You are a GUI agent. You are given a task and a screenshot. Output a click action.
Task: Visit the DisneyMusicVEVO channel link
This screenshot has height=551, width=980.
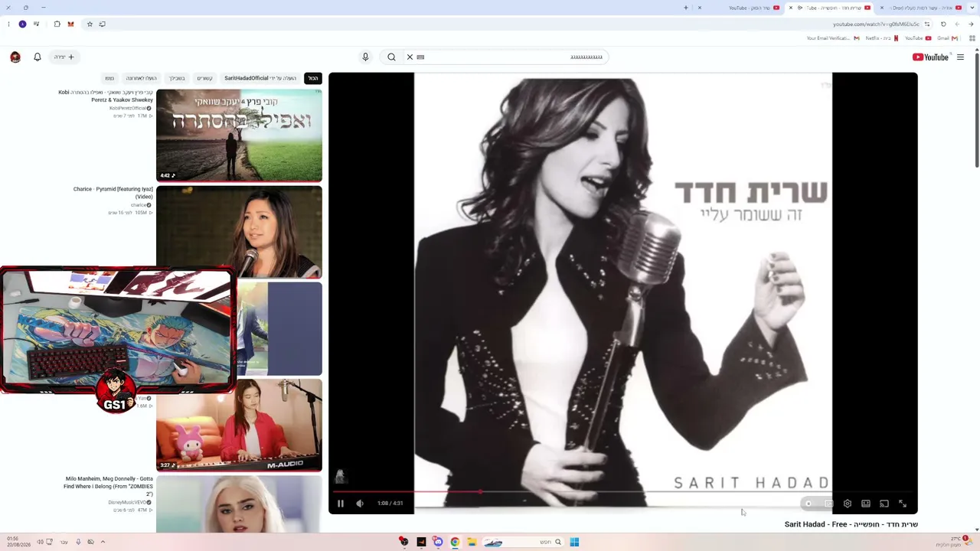[x=129, y=503]
